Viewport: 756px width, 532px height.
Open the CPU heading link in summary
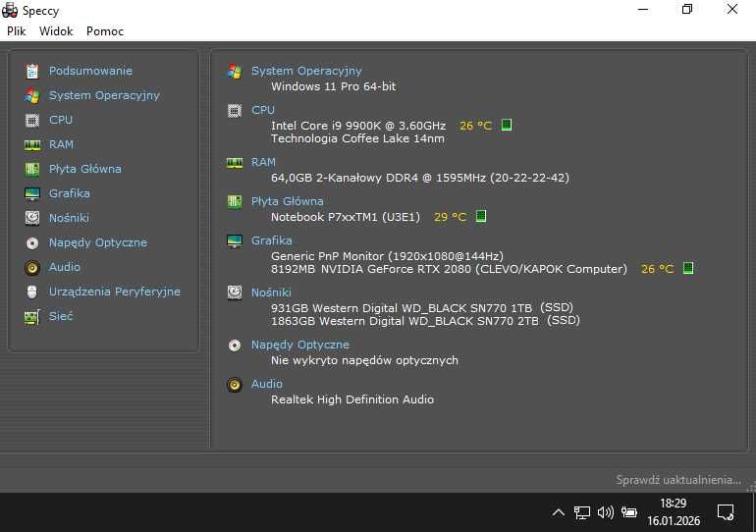pos(263,110)
